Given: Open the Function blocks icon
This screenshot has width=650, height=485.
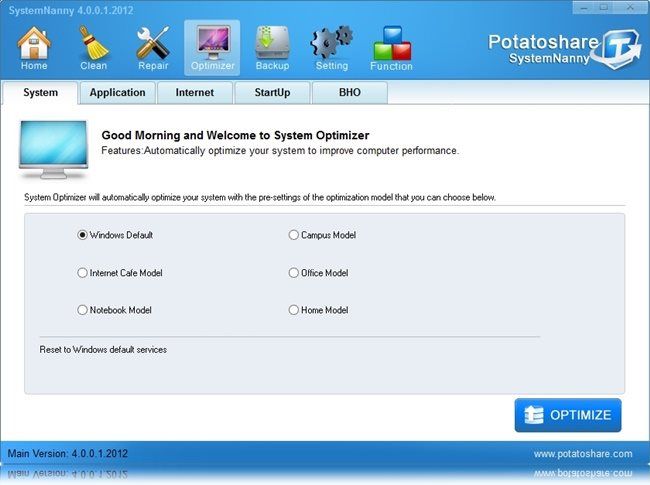Looking at the screenshot, I should [391, 48].
